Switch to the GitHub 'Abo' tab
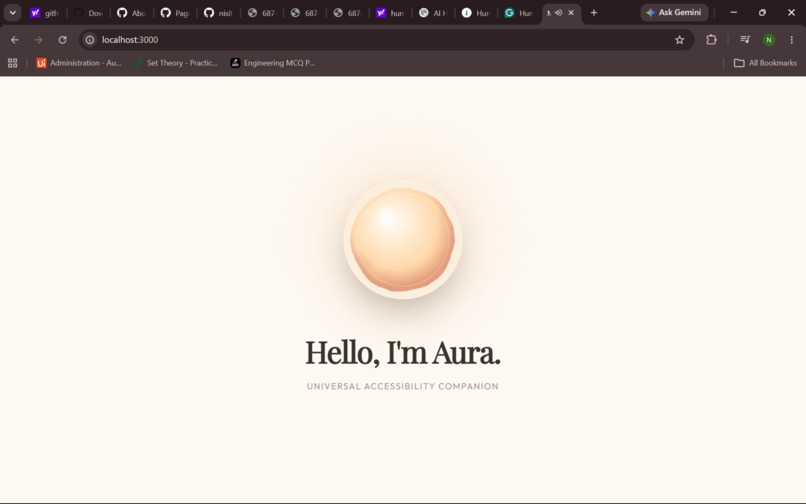 pyautogui.click(x=131, y=13)
